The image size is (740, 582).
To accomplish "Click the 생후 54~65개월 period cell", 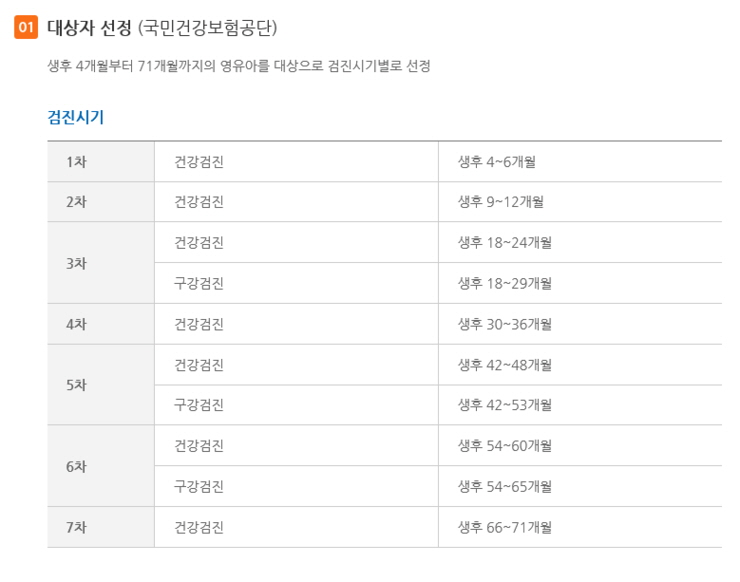I will coord(505,487).
